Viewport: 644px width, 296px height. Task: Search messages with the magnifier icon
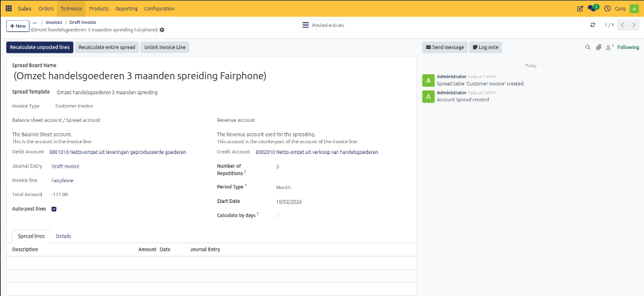coord(588,47)
